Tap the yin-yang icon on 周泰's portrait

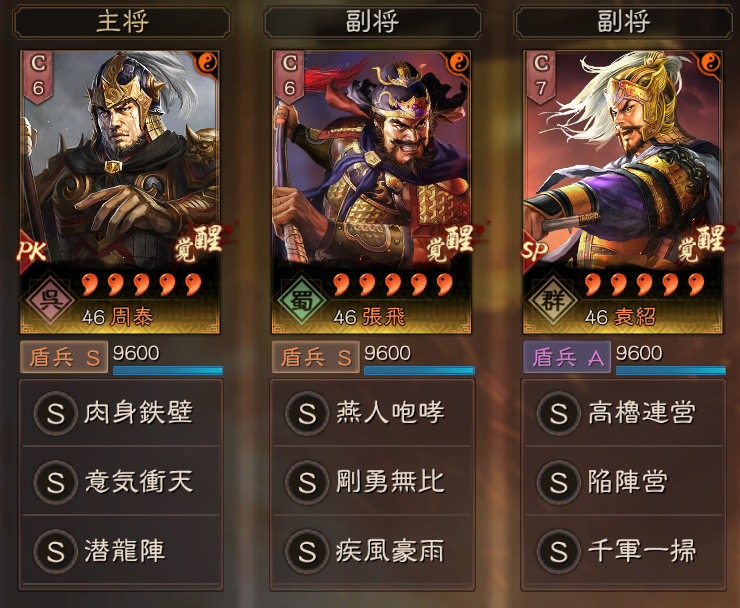point(207,62)
